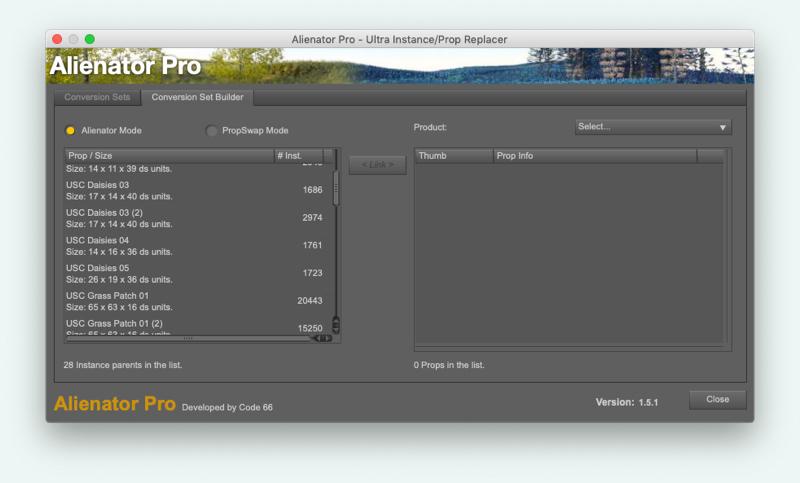Click the Developed by Code 66 text
Screen dimensions: 800x483
click(227, 408)
